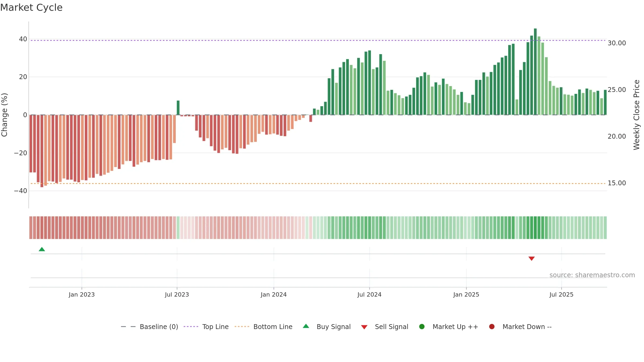Click the orange dotted Bottom Line sample
The height and width of the screenshot is (362, 644).
pos(242,327)
